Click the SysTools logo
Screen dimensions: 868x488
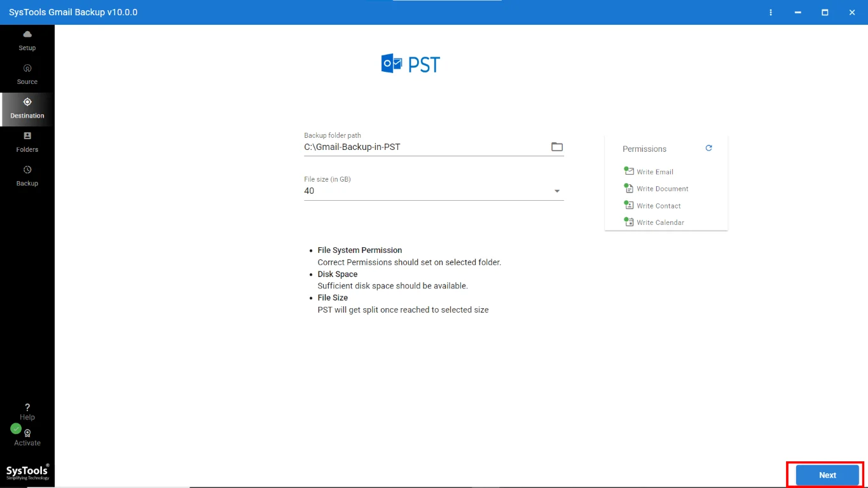[x=27, y=471]
